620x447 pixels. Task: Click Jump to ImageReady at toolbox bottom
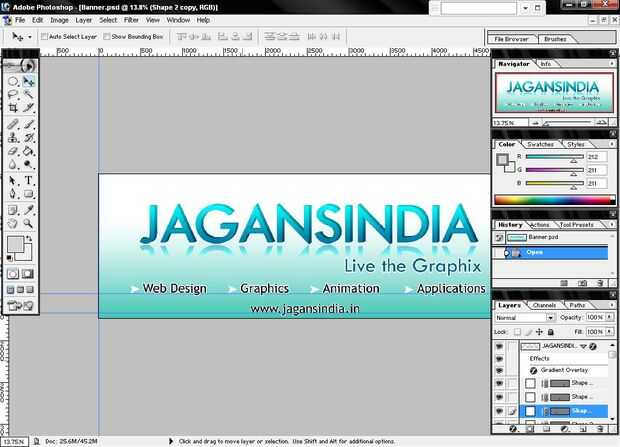[x=20, y=306]
